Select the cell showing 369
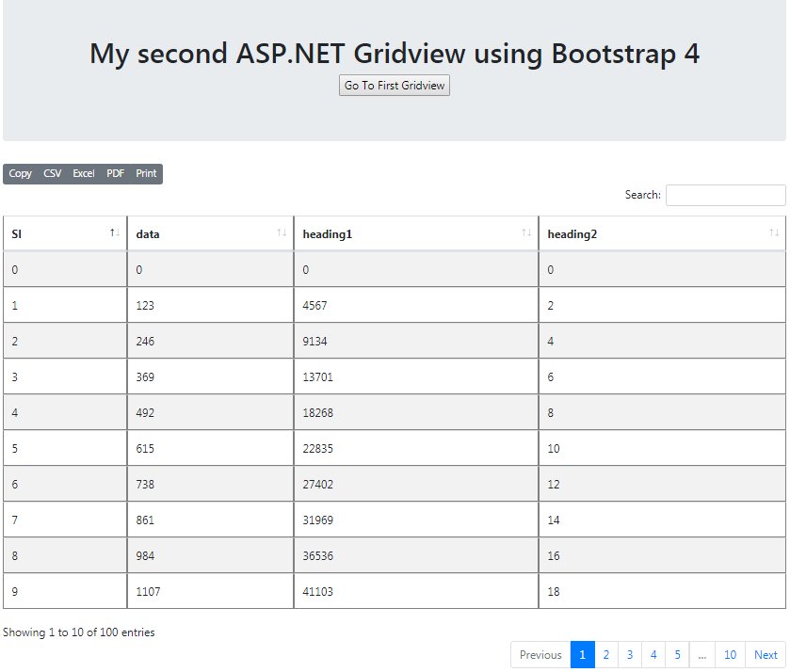The image size is (790, 672). [x=211, y=376]
